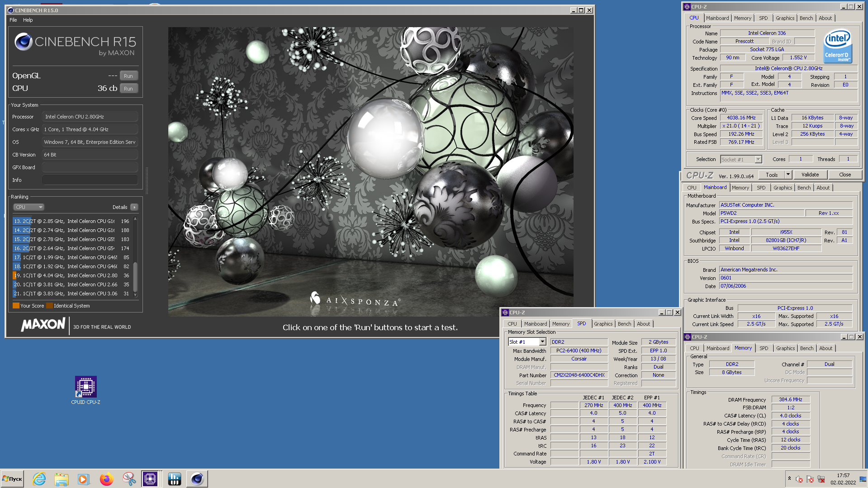Viewport: 868px width, 488px height.
Task: Open the Windows Start (Пуск) button
Action: point(12,479)
